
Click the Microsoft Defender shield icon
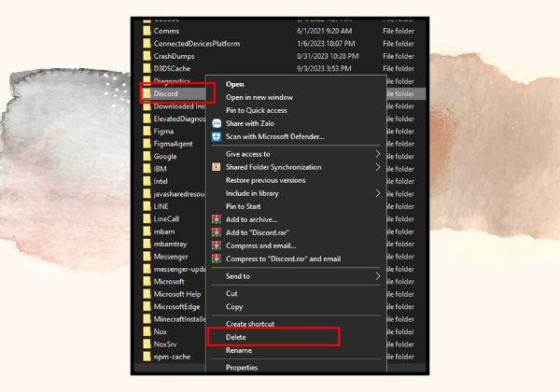pos(217,137)
